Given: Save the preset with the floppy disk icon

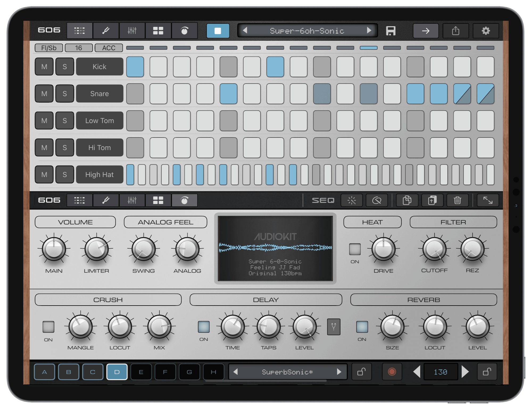Looking at the screenshot, I should coord(390,31).
